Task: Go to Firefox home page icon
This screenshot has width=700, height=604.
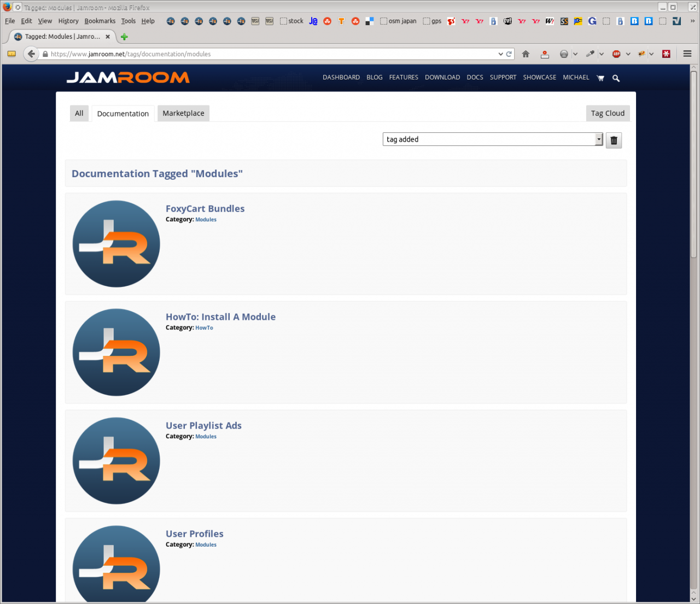Action: pyautogui.click(x=526, y=54)
